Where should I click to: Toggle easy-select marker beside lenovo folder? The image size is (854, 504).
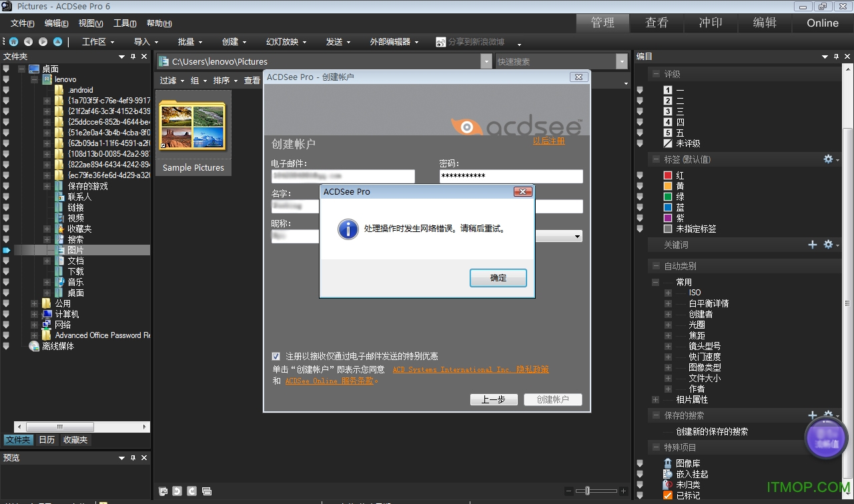coord(6,79)
